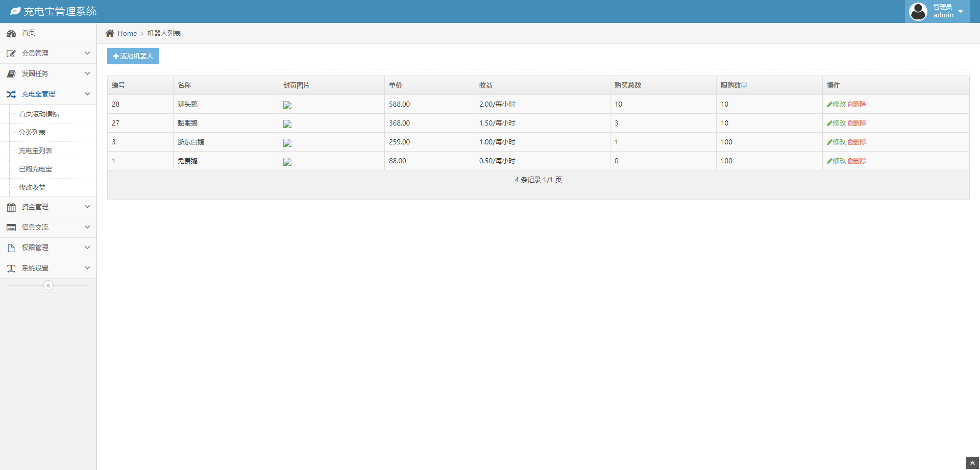Collapse the sidebar with double-arrow icon
This screenshot has width=980, height=470.
[48, 285]
